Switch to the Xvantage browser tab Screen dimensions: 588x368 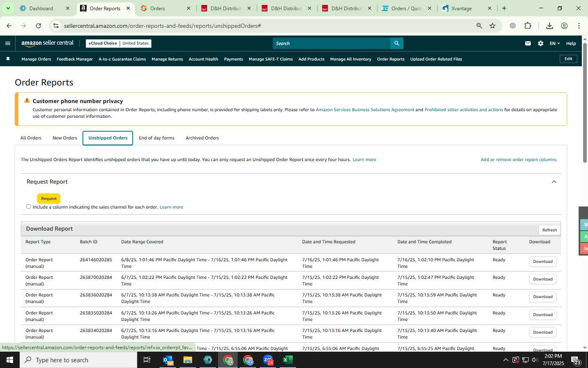[461, 9]
